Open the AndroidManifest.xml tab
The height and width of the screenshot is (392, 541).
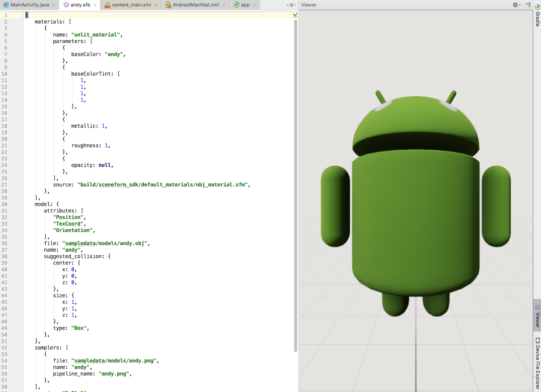point(196,5)
